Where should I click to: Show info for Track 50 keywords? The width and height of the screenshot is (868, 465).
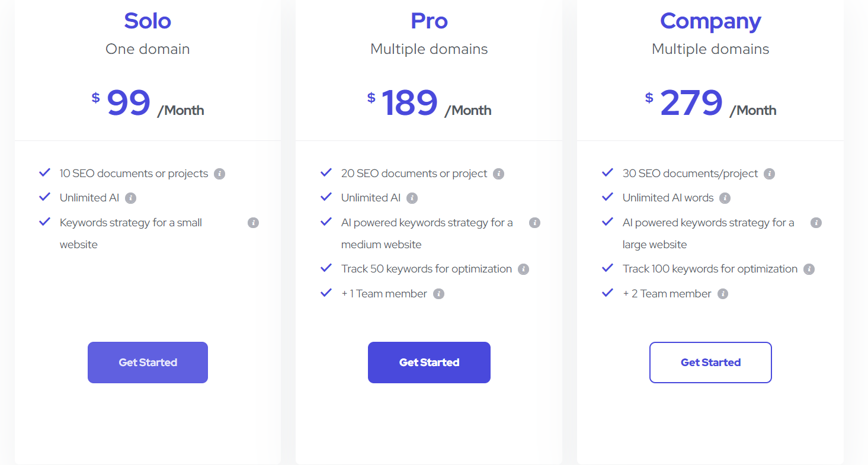(523, 270)
